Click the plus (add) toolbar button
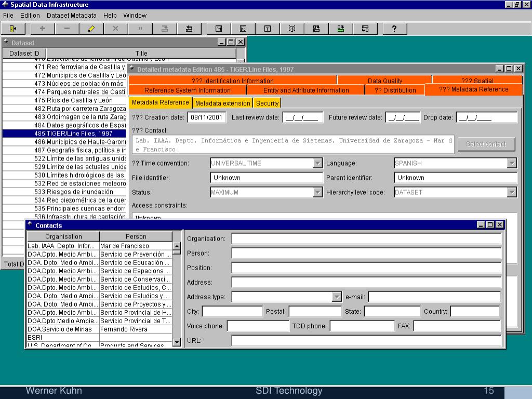532x399 pixels. tap(43, 29)
